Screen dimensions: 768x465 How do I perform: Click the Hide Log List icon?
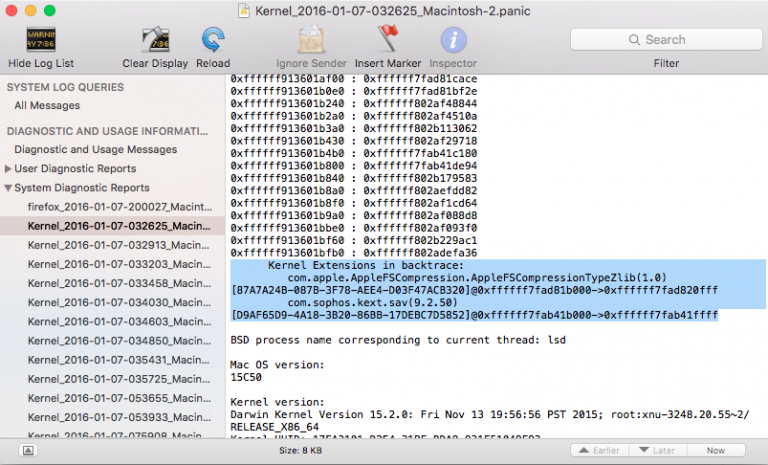click(40, 40)
